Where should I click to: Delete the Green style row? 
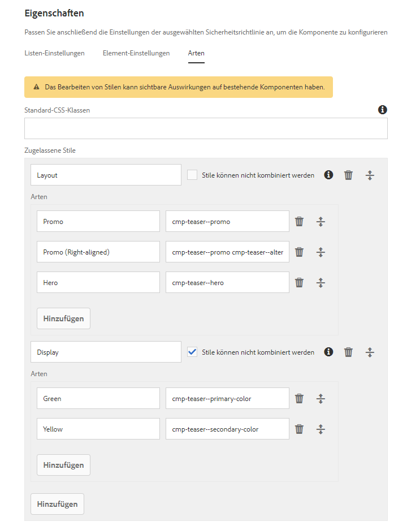(x=300, y=399)
